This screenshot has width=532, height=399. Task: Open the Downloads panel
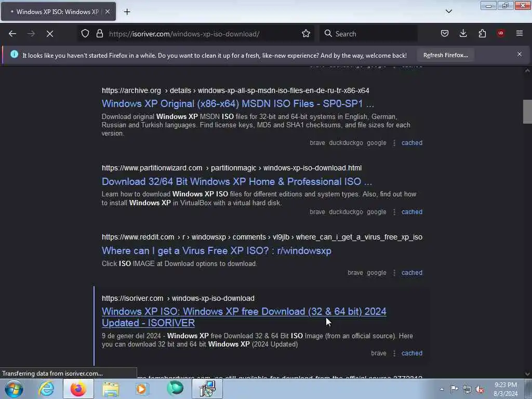pos(463,34)
